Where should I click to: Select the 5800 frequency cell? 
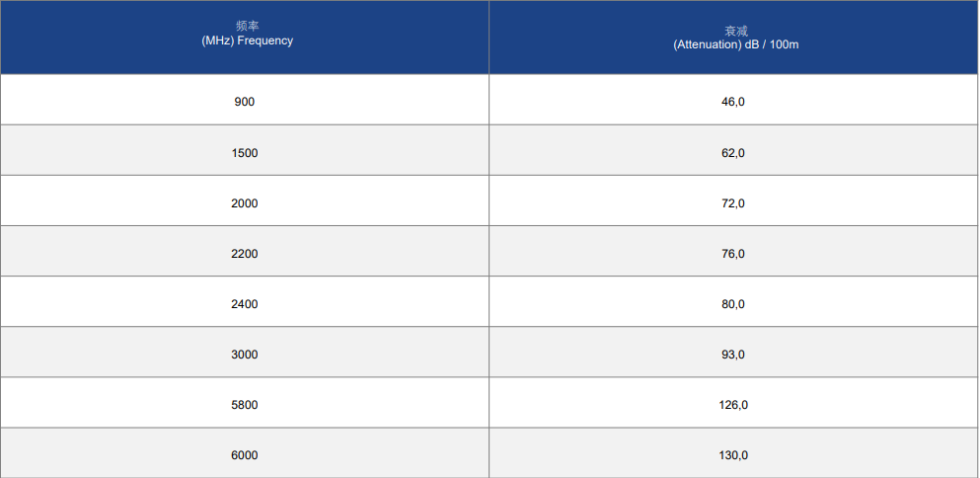coord(245,402)
